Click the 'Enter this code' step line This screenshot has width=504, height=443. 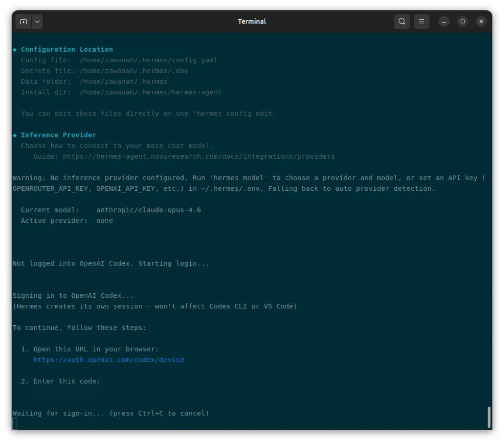[60, 381]
